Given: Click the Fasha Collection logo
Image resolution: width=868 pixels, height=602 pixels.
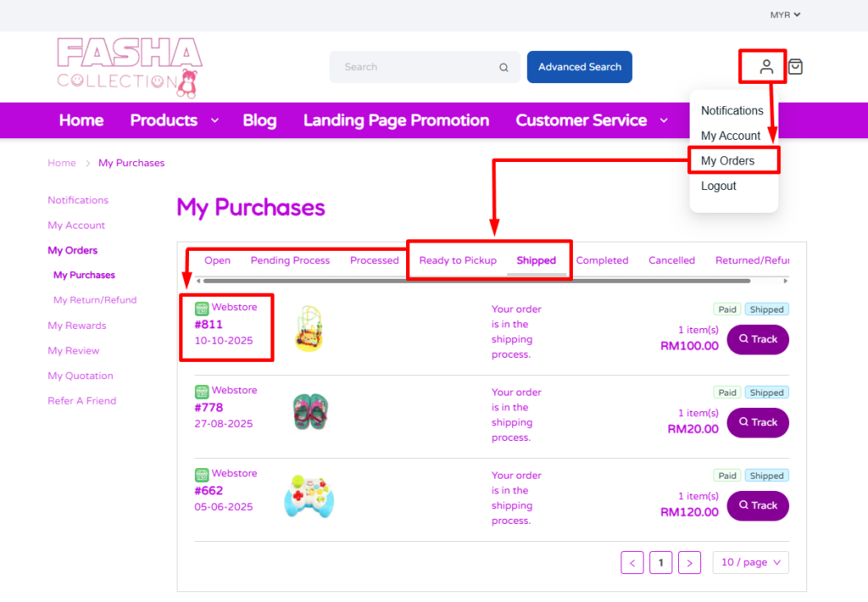Looking at the screenshot, I should tap(129, 67).
